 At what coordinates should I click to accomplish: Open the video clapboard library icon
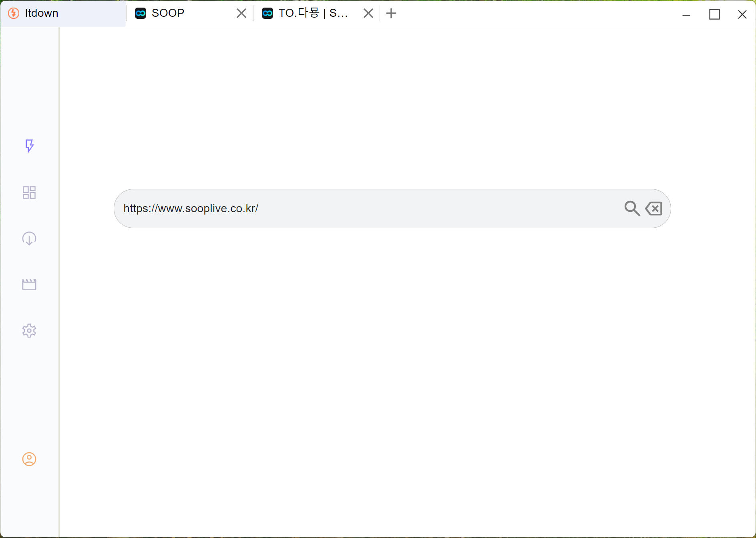point(29,285)
